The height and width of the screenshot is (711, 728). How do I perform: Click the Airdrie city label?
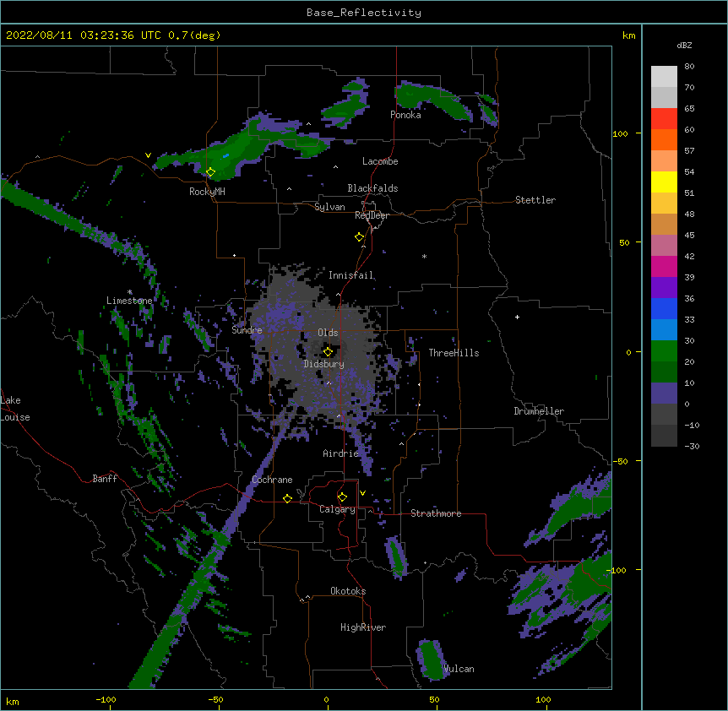(x=341, y=453)
